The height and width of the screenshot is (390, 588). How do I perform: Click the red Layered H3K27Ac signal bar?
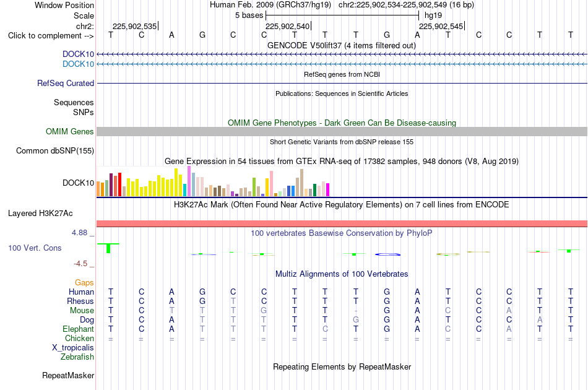(342, 224)
